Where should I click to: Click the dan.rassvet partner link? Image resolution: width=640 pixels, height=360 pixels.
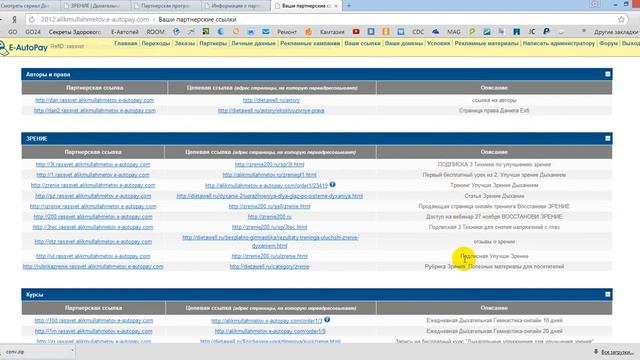(x=94, y=100)
